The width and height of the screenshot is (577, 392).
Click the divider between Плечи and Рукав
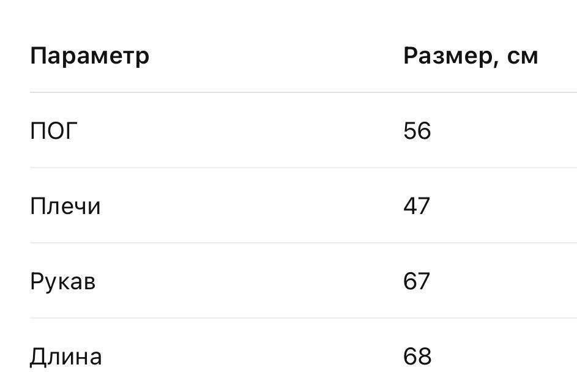[x=303, y=243]
